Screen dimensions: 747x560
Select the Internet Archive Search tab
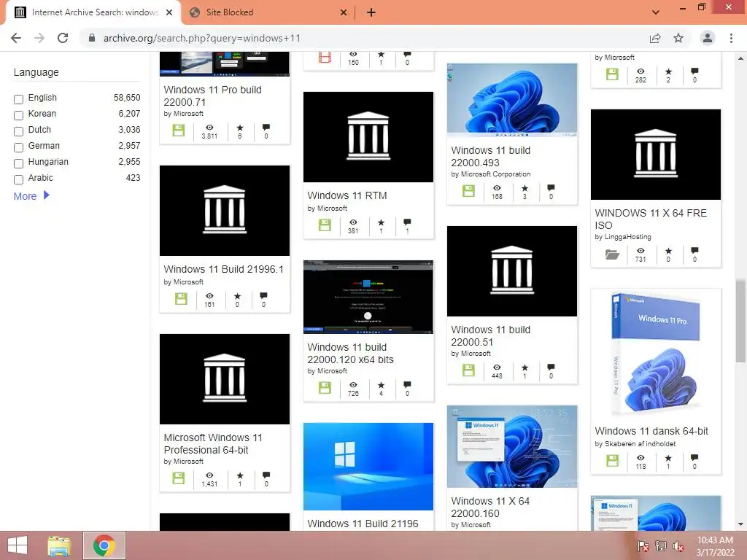point(93,12)
